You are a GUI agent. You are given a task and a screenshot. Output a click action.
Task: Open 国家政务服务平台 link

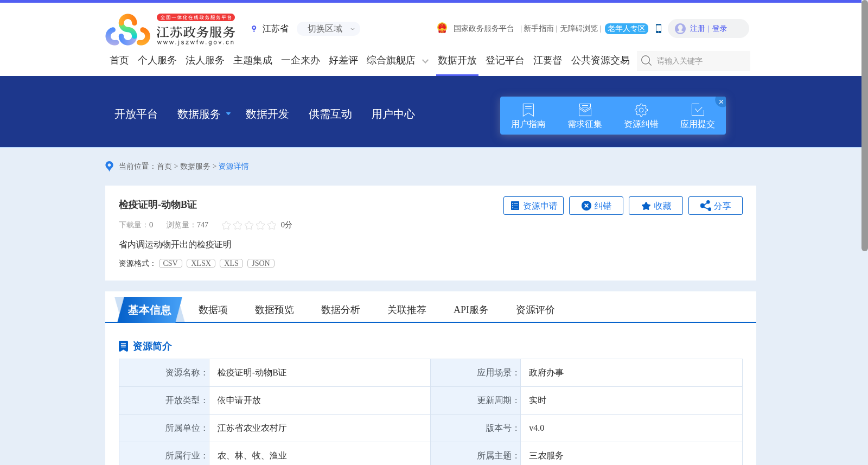pyautogui.click(x=483, y=29)
